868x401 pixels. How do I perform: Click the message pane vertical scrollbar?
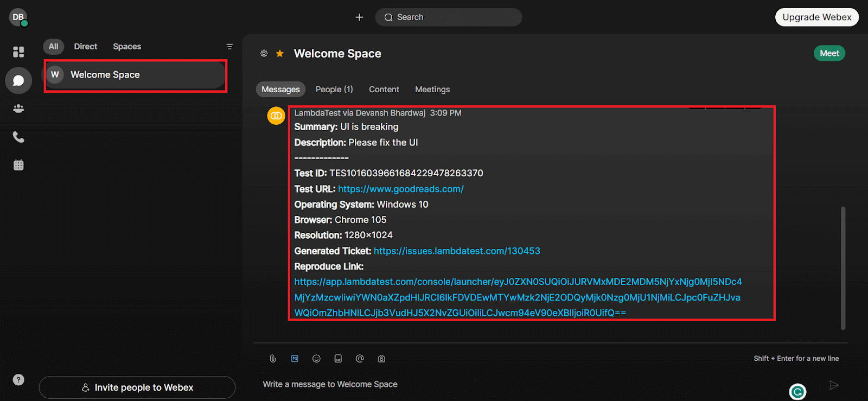point(843,268)
